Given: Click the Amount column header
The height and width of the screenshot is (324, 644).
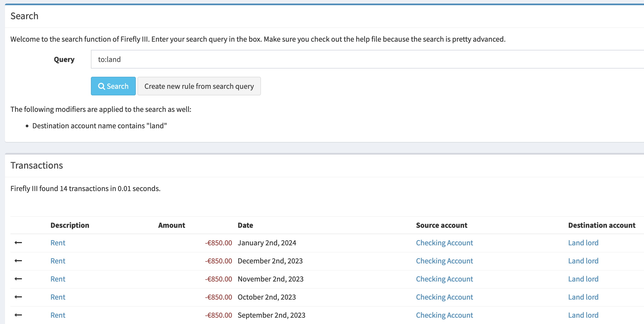Looking at the screenshot, I should [x=171, y=225].
